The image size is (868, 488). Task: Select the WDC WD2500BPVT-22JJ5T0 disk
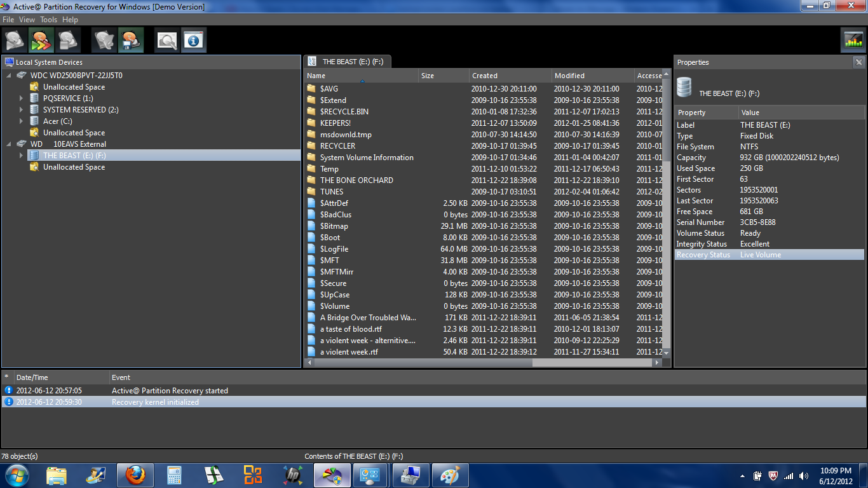(76, 76)
